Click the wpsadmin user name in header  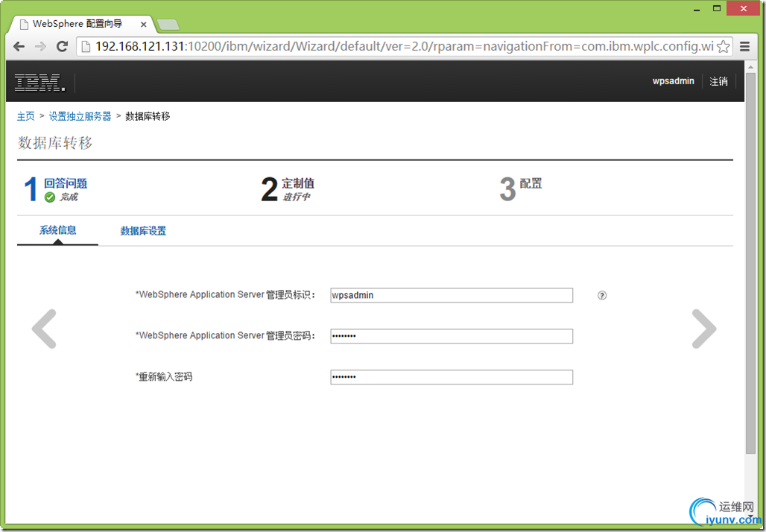673,81
